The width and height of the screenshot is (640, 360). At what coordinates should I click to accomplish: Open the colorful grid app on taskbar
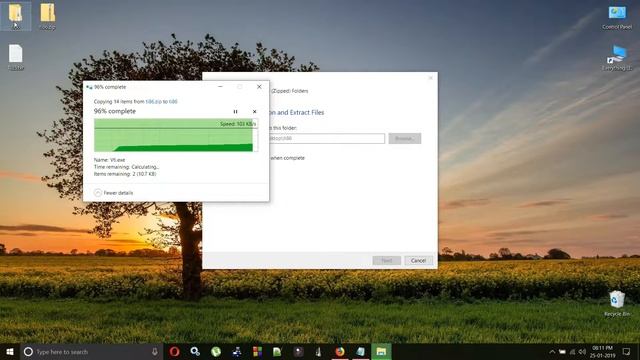coord(257,351)
